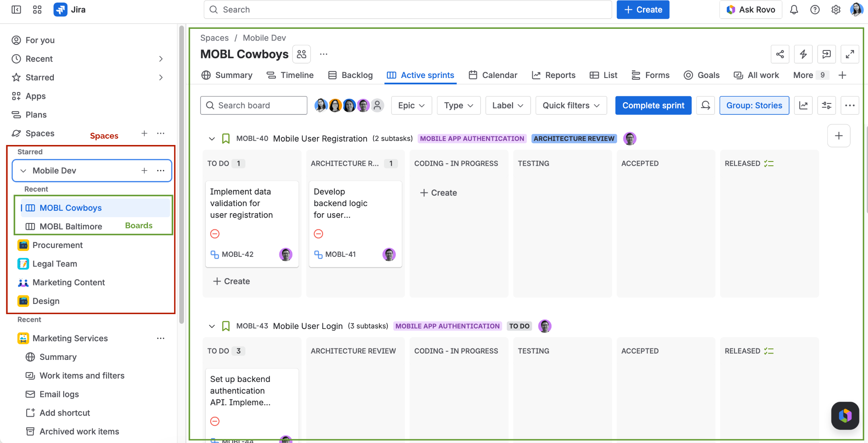Switch to the Timeline tab
The image size is (868, 443).
[290, 75]
